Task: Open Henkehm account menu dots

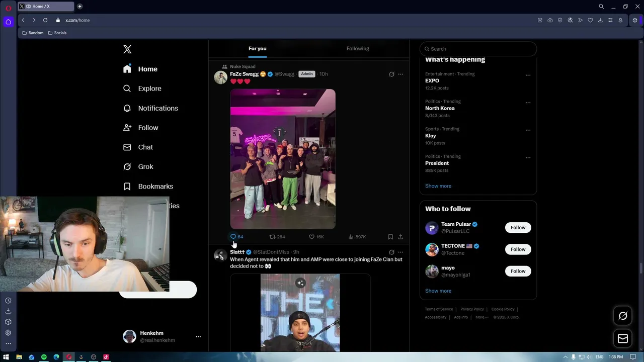Action: (x=198, y=337)
